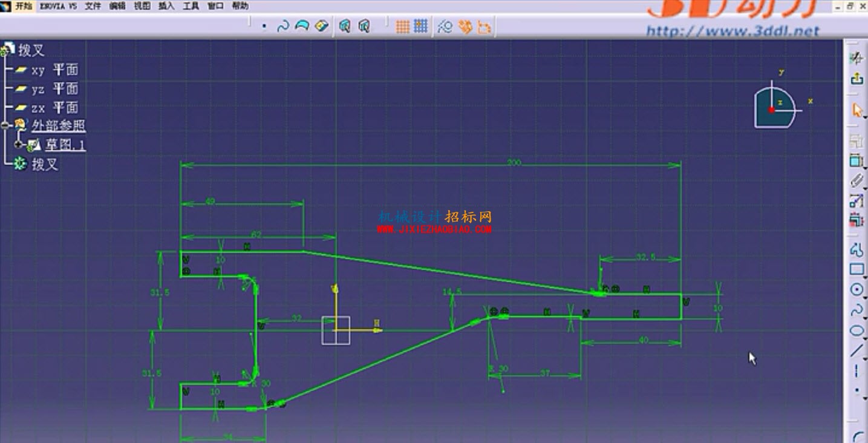Click the greyed Constraints dialog icon

point(856,142)
